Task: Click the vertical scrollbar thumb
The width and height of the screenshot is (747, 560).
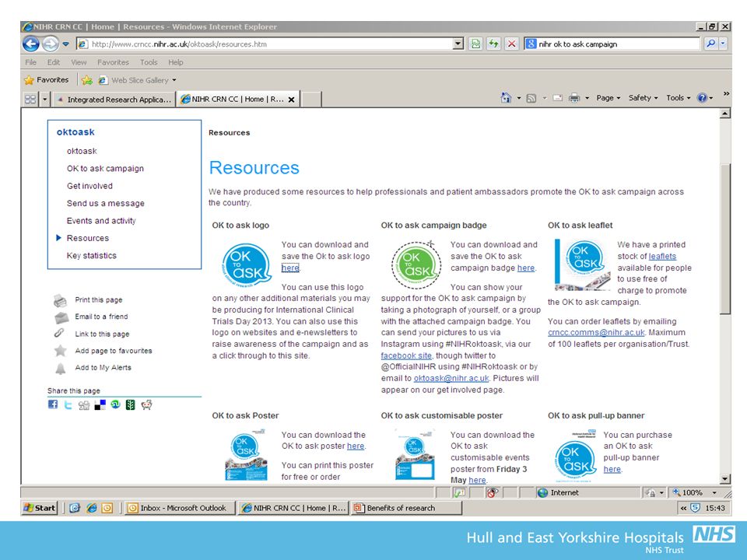Action: pos(724,239)
